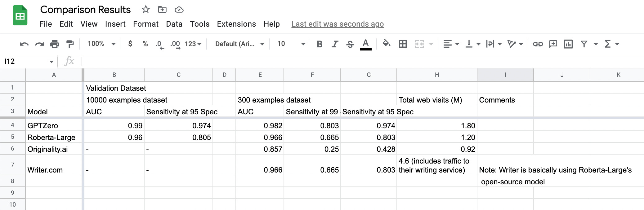Select the GPTZero cell
This screenshot has width=644, height=210.
[x=54, y=125]
